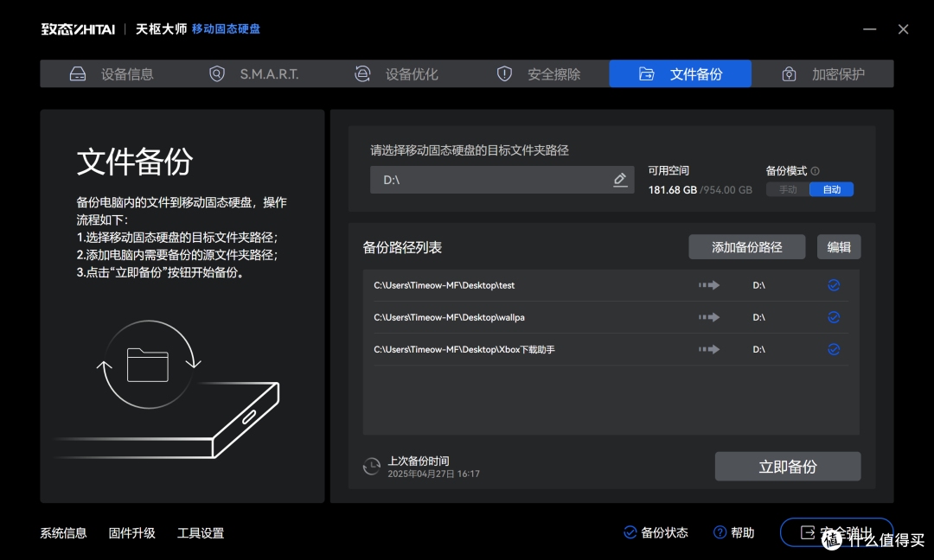Toggle the check for Desktop\test path
This screenshot has height=560, width=934.
point(834,285)
